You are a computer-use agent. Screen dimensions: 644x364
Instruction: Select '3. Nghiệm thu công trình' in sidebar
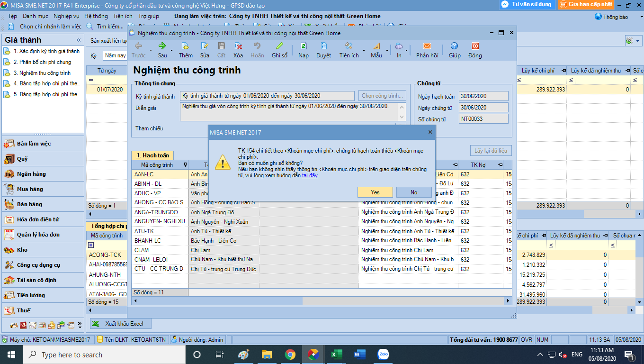(x=42, y=73)
